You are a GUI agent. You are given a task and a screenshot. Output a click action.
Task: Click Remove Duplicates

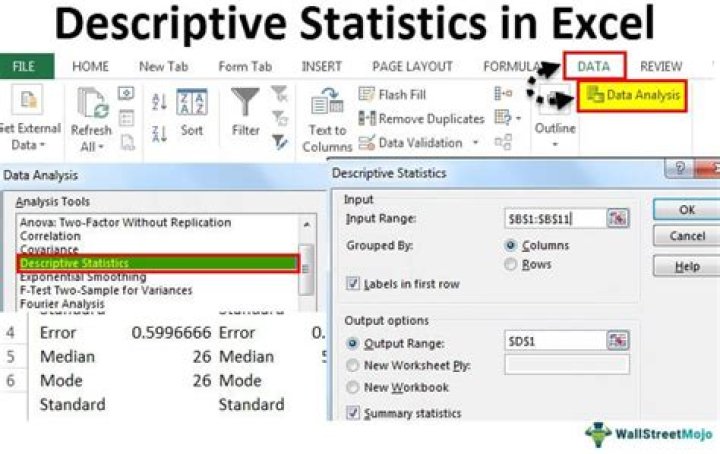point(421,118)
